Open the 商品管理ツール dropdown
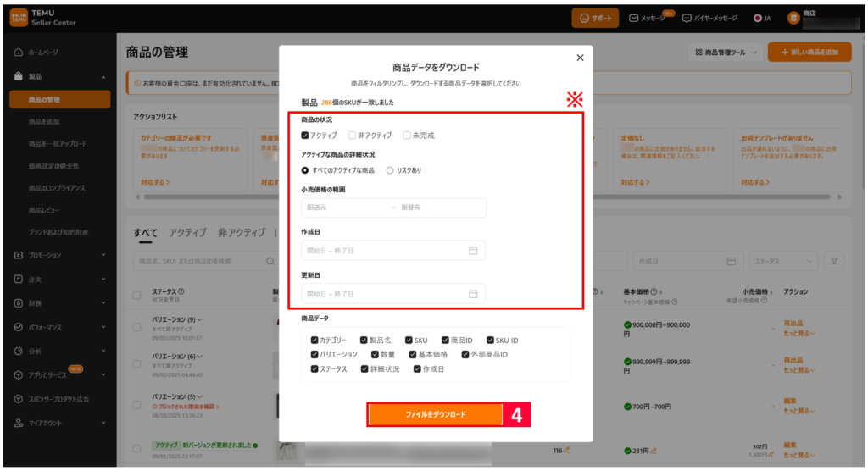The height and width of the screenshot is (471, 868). (726, 52)
